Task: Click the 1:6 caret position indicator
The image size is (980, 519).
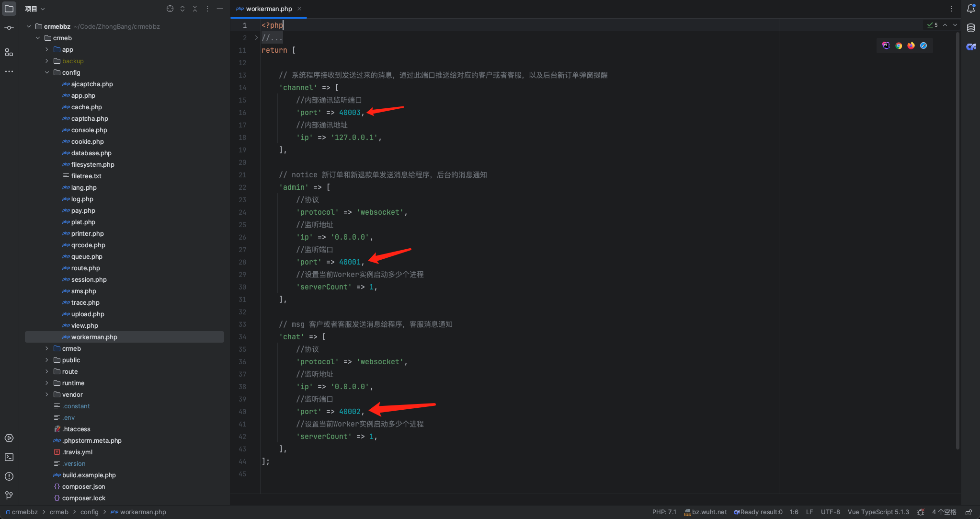Action: [794, 512]
